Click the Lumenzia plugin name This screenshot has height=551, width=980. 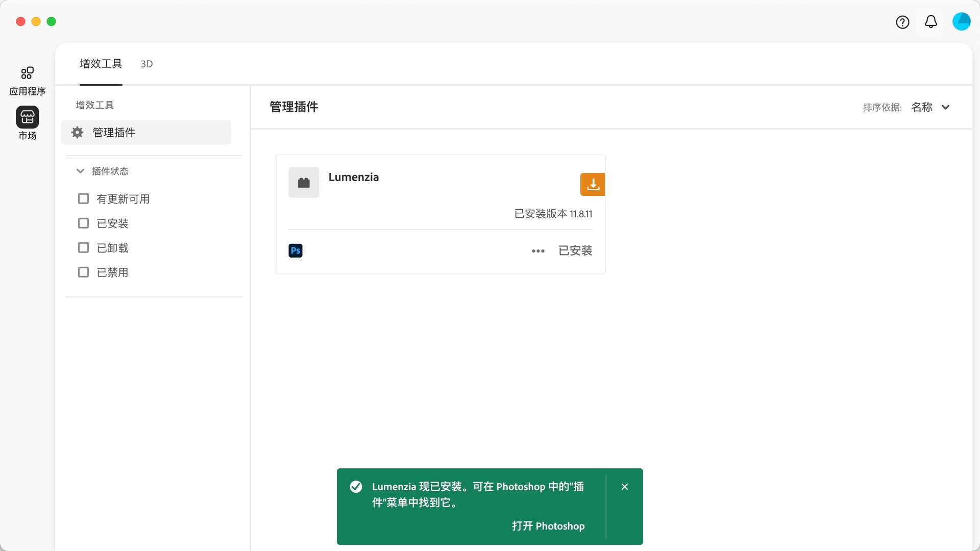coord(354,177)
